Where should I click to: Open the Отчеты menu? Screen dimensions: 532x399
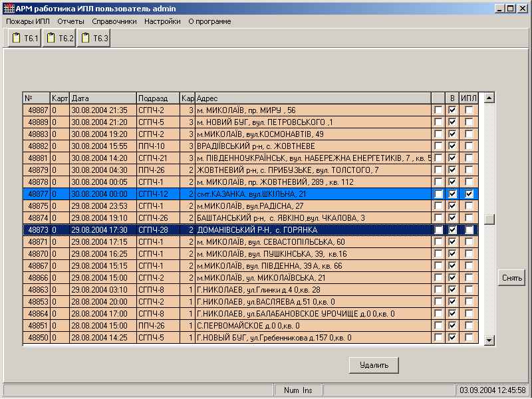click(x=70, y=21)
